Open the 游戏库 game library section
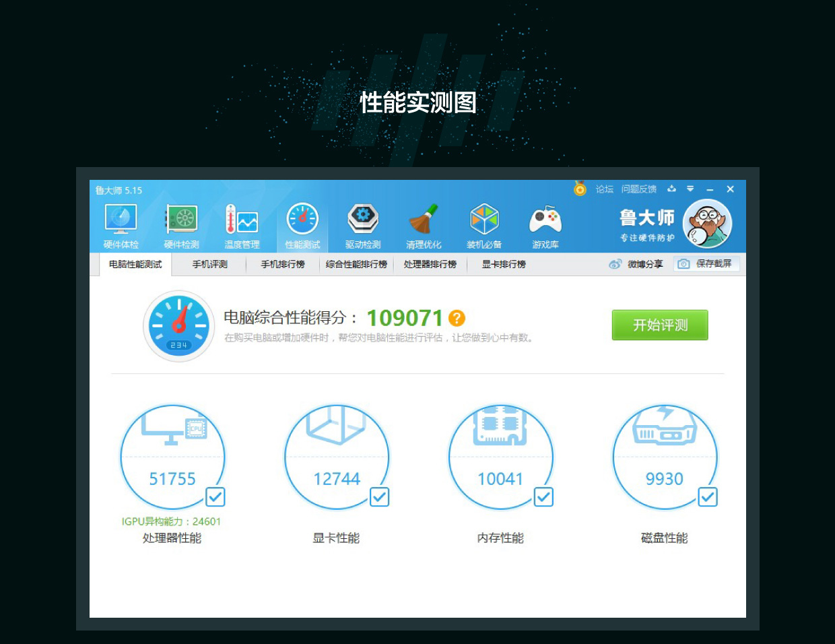This screenshot has width=835, height=644. [545, 226]
